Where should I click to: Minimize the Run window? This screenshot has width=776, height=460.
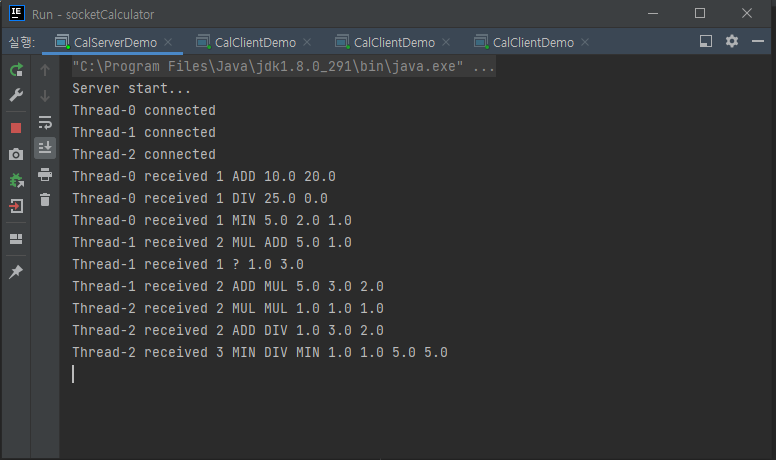(653, 13)
